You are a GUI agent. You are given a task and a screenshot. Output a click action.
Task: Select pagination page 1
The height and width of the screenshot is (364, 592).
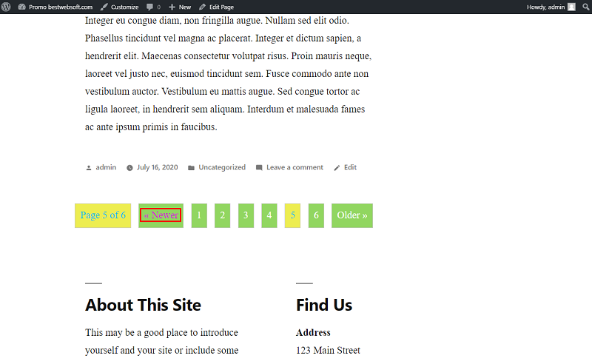click(x=199, y=215)
